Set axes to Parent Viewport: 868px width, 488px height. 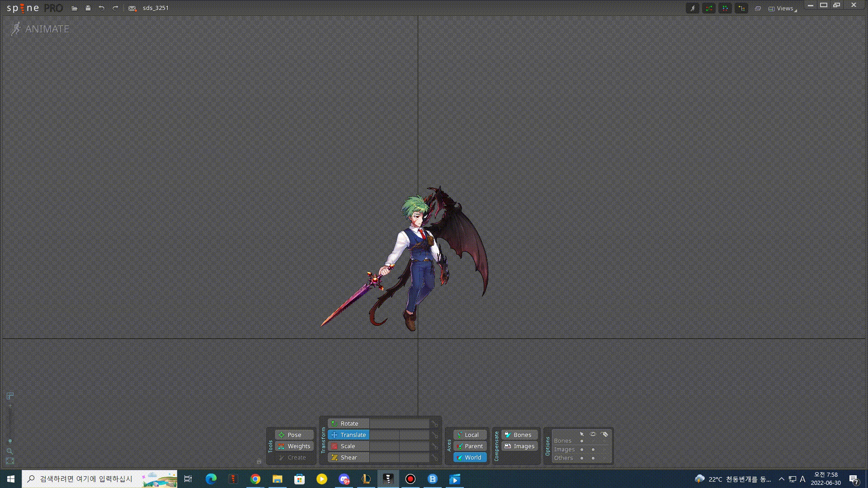[470, 446]
